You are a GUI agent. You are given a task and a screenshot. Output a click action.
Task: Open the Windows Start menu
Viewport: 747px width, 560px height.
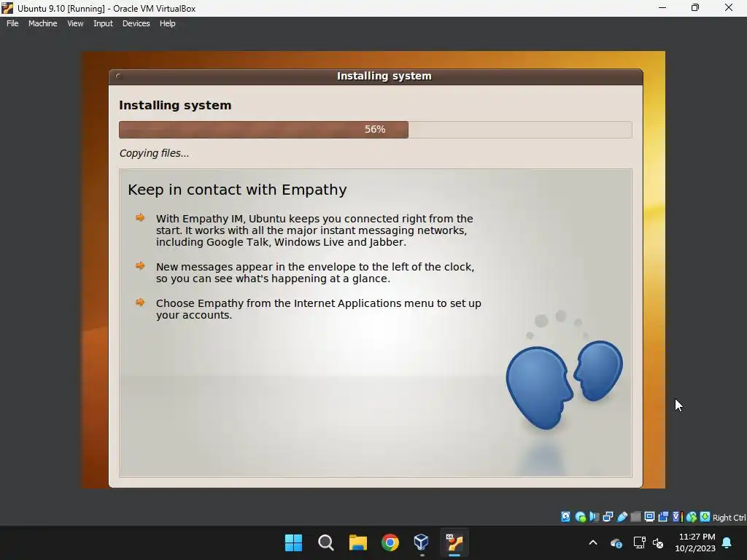pos(293,542)
